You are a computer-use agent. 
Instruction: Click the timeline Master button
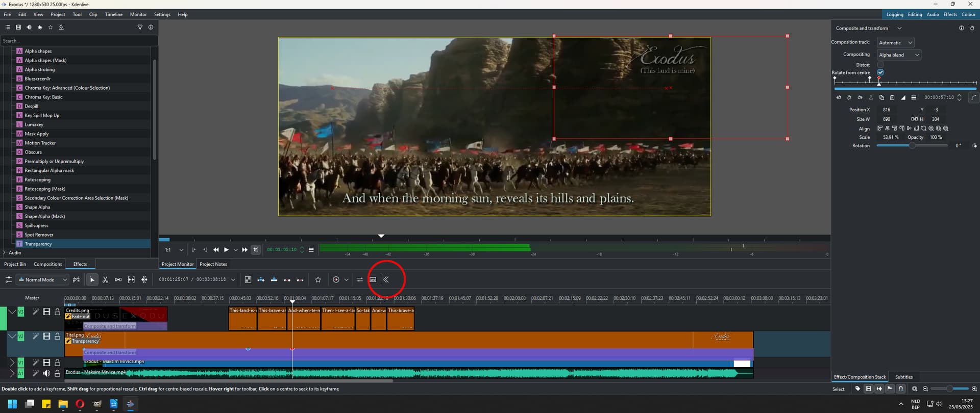click(x=32, y=298)
